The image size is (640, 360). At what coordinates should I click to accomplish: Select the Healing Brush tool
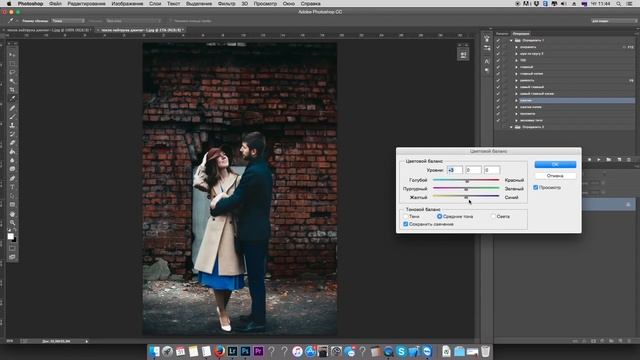coord(12,108)
